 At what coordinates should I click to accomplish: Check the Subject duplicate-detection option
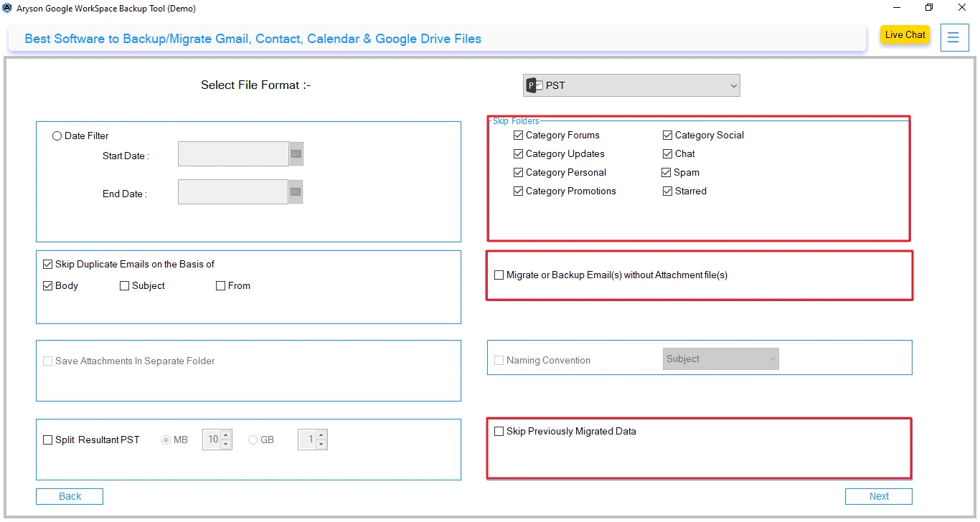tap(123, 285)
